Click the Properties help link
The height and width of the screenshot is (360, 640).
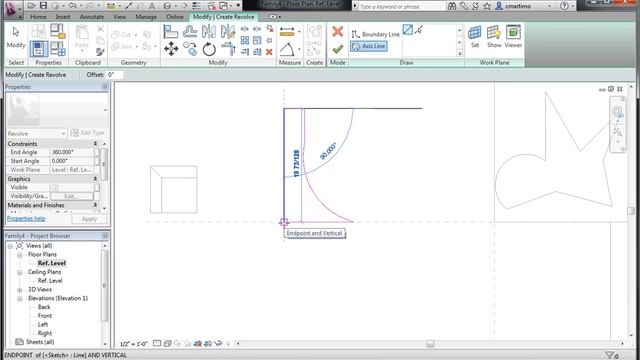pyautogui.click(x=26, y=219)
